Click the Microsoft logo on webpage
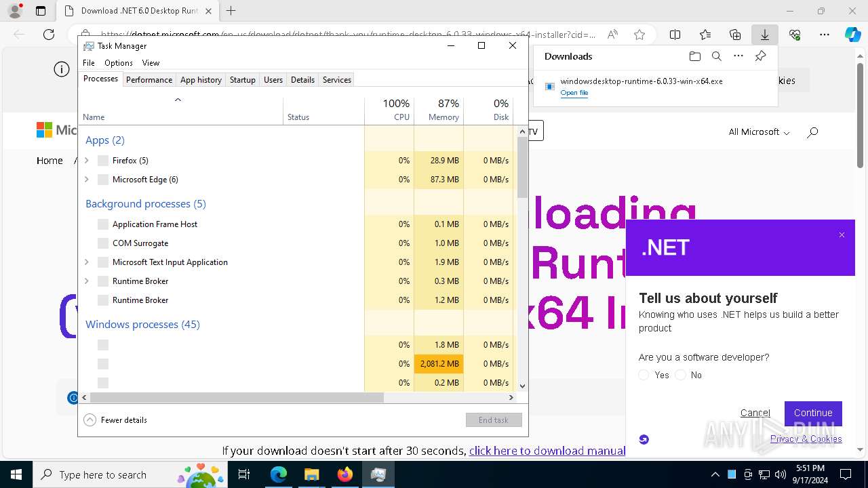Viewport: 868px width, 488px height. 57,129
